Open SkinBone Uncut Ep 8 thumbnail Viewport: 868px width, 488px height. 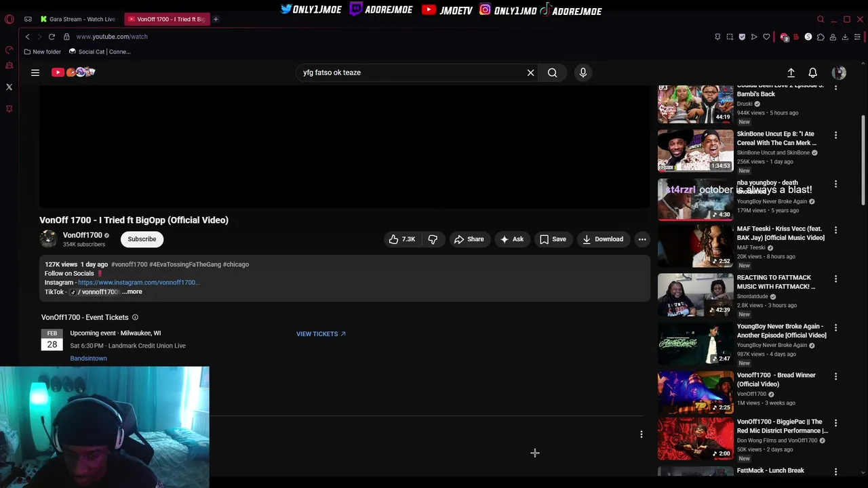point(695,150)
